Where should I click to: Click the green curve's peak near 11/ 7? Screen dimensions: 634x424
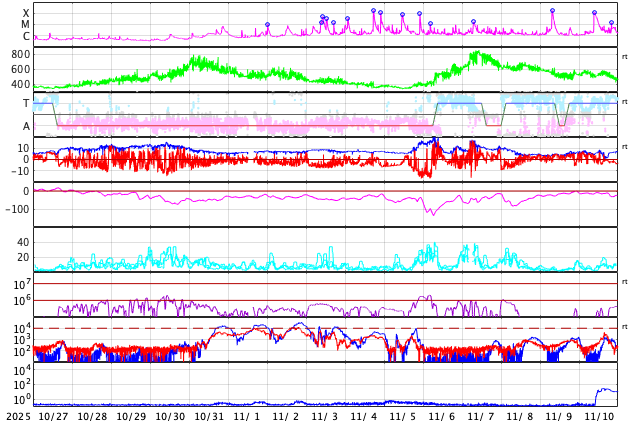(x=478, y=56)
